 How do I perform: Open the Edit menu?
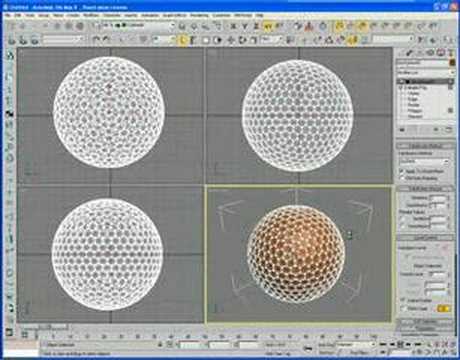(x=17, y=15)
